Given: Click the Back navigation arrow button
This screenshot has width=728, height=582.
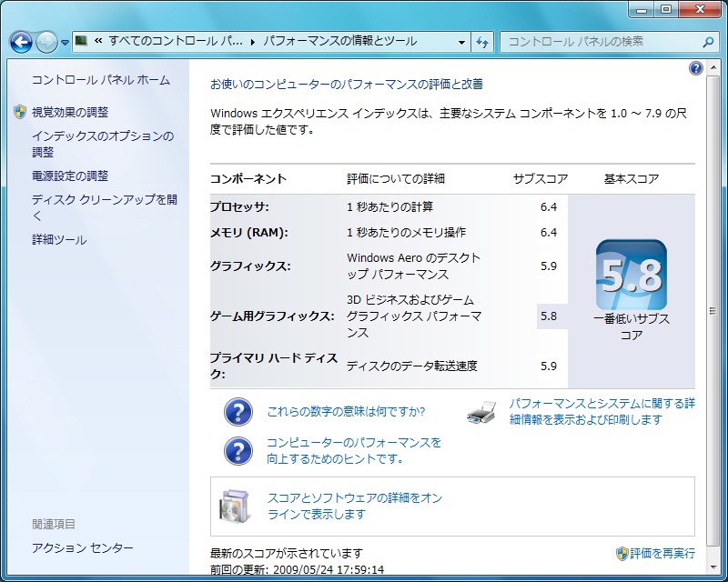Looking at the screenshot, I should (21, 42).
